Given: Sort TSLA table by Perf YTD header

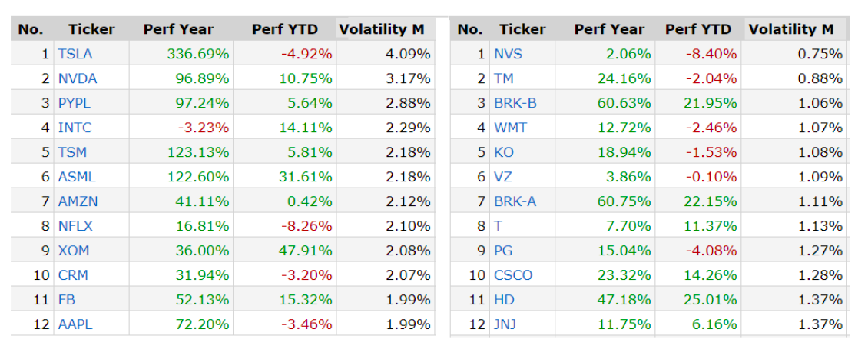Looking at the screenshot, I should [284, 29].
